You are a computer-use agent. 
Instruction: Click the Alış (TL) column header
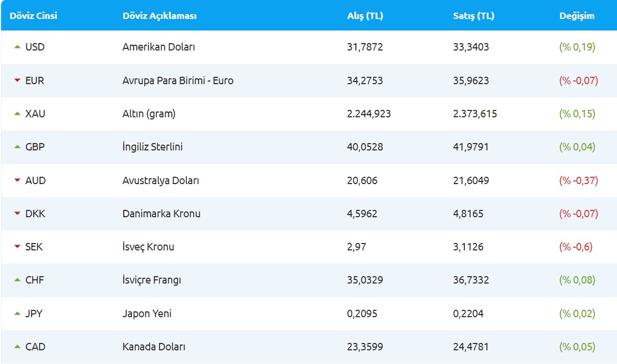tap(365, 16)
